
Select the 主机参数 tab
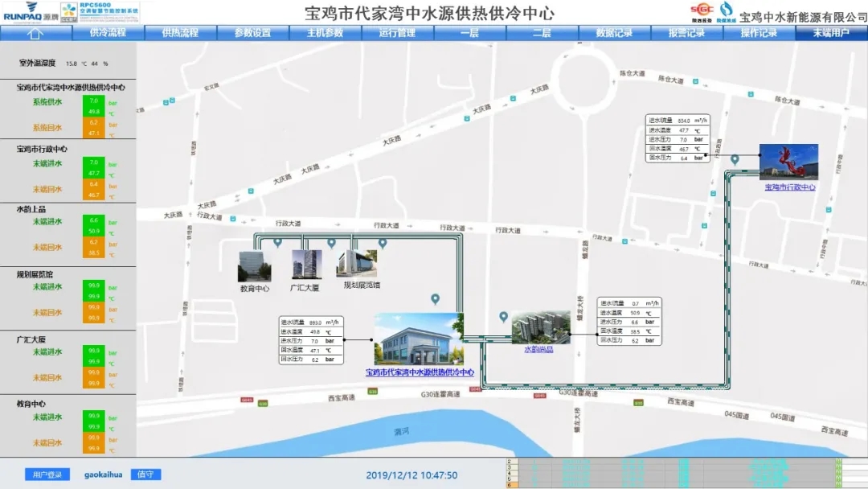(x=325, y=33)
